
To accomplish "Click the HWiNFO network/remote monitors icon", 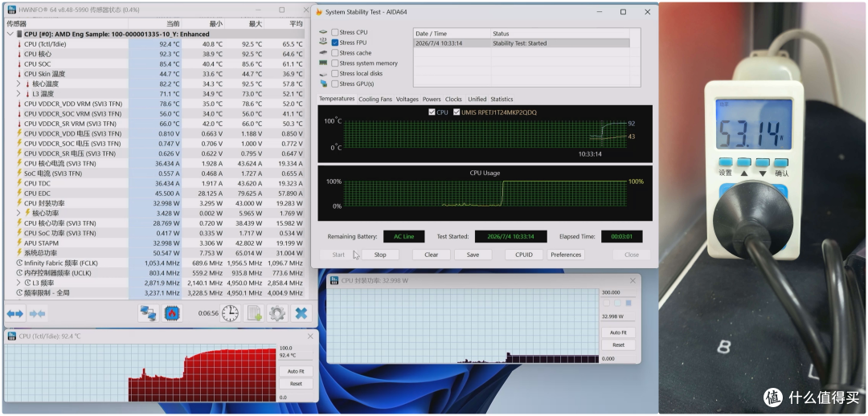I will pyautogui.click(x=149, y=313).
